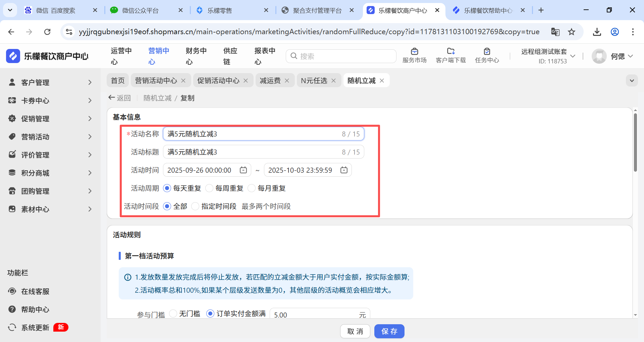Open the 远程组测试账套 account dropdown
Viewport: 644px width, 342px height.
548,56
